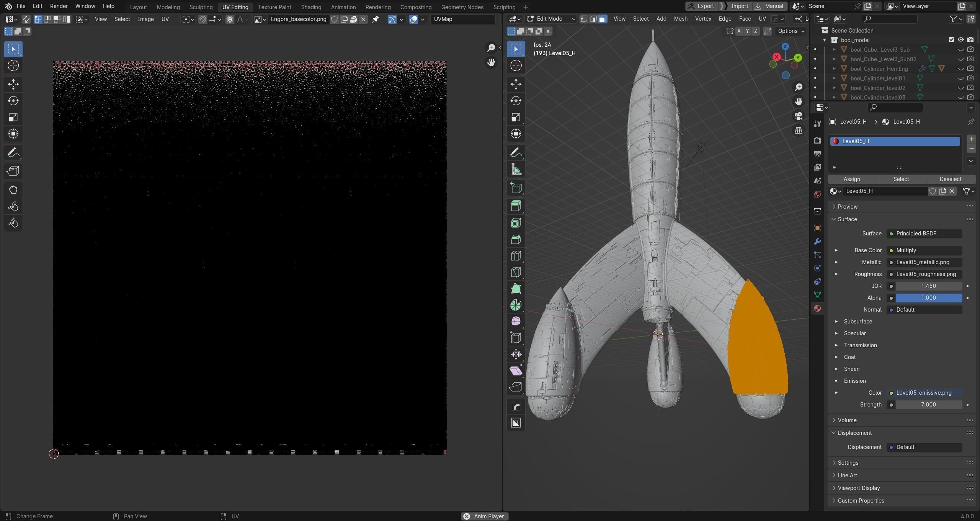The height and width of the screenshot is (521, 980).
Task: Pin the Engbra_basecolor.png image
Action: pyautogui.click(x=375, y=19)
